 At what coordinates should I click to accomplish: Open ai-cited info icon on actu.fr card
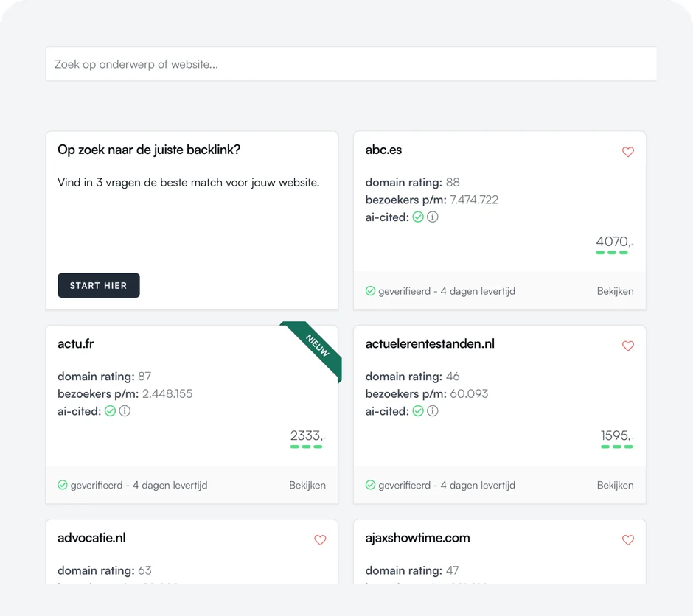point(125,411)
